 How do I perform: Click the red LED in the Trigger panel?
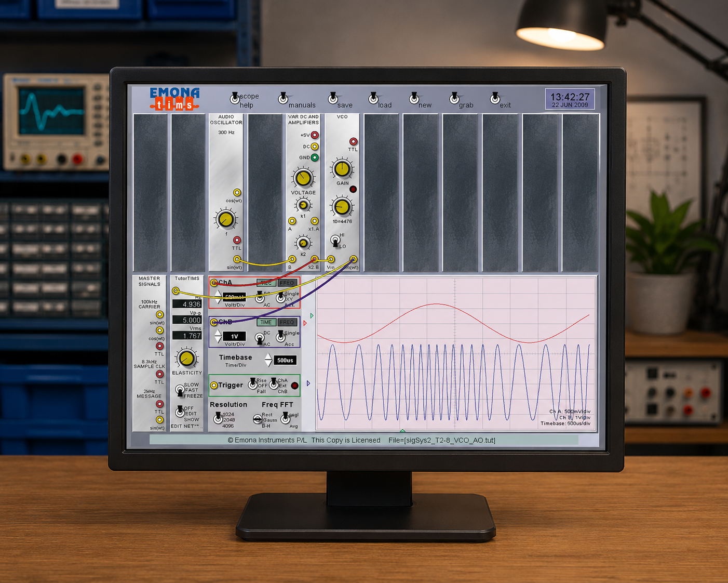(x=295, y=386)
